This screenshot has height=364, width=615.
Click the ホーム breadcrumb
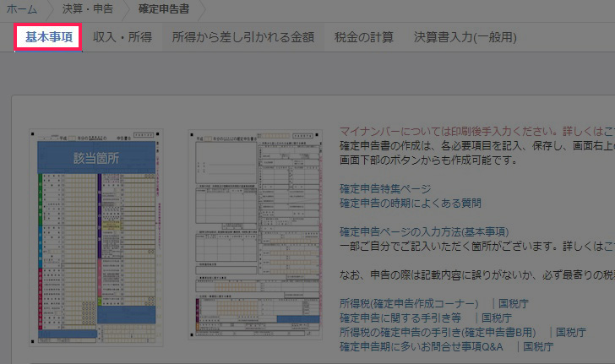(22, 10)
